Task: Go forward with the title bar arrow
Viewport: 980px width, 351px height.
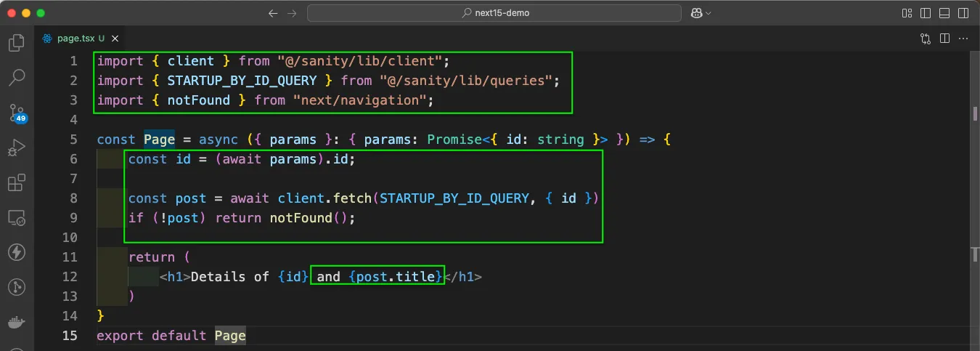Action: (x=292, y=13)
